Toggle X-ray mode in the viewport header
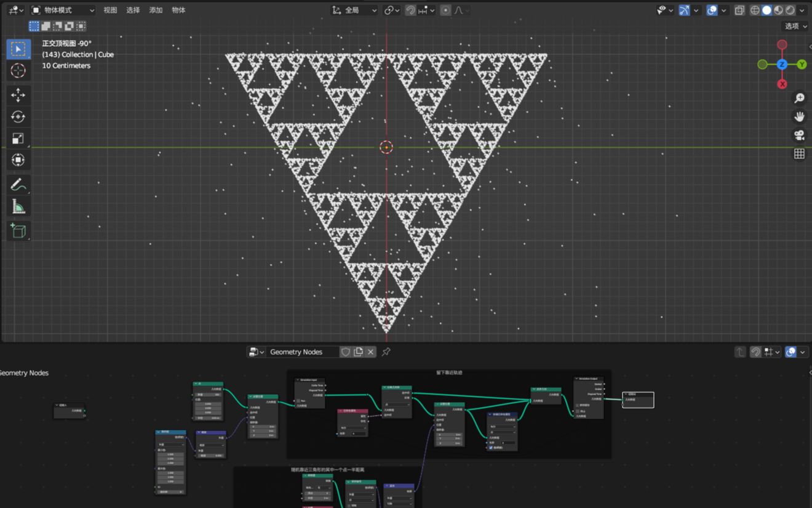 [x=739, y=10]
